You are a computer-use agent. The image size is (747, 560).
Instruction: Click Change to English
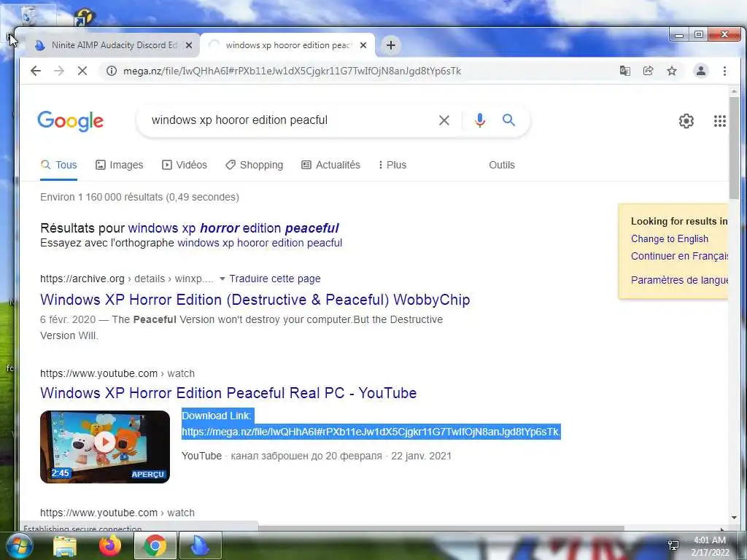(x=670, y=239)
